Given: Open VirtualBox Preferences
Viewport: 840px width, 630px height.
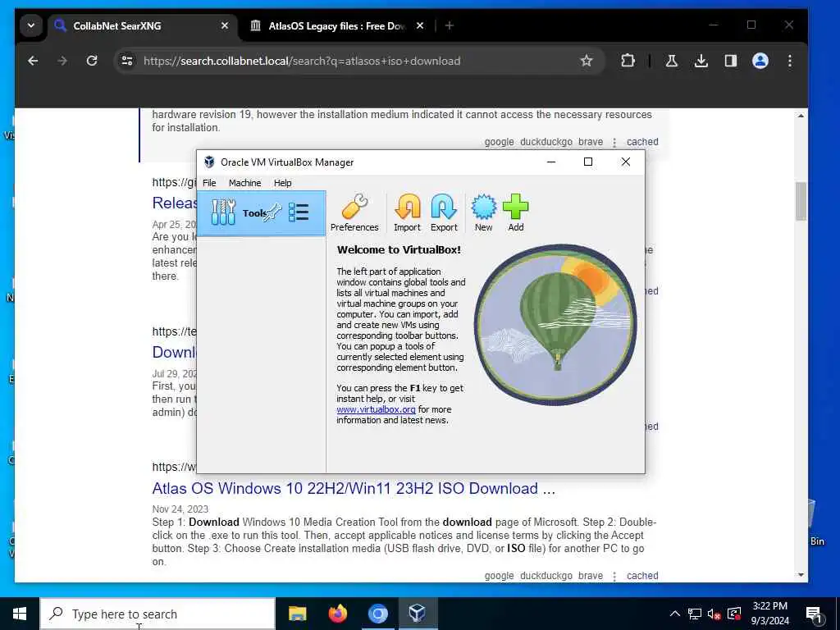Looking at the screenshot, I should [x=354, y=212].
